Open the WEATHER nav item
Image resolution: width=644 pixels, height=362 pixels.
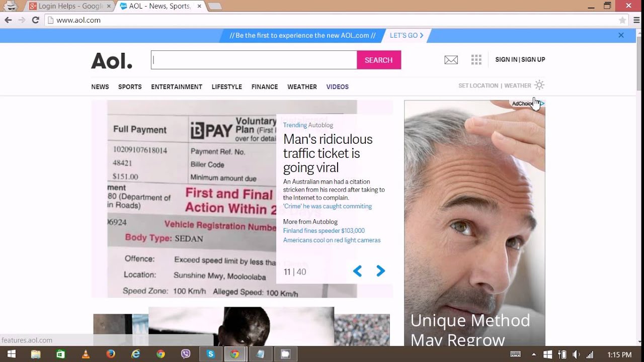pyautogui.click(x=302, y=87)
